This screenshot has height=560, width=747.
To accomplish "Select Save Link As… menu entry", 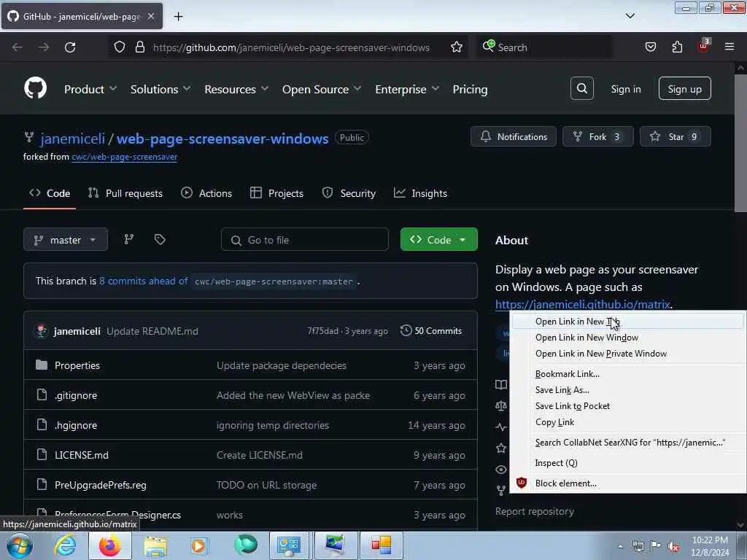I will coord(627,390).
